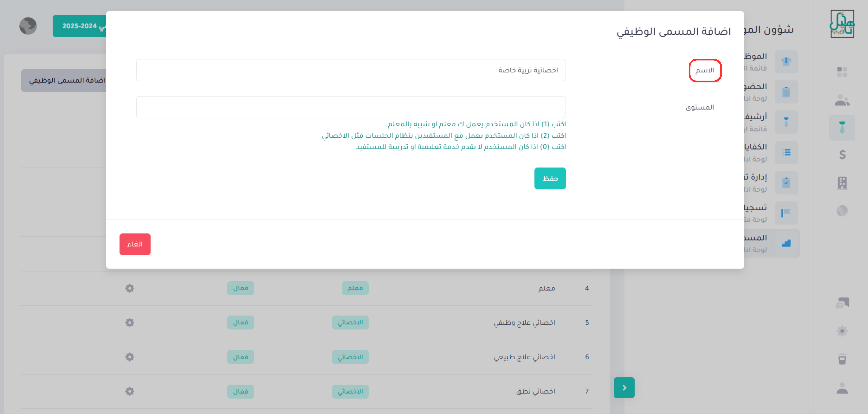Click the logo at top right
Image resolution: width=868 pixels, height=414 pixels.
(842, 24)
